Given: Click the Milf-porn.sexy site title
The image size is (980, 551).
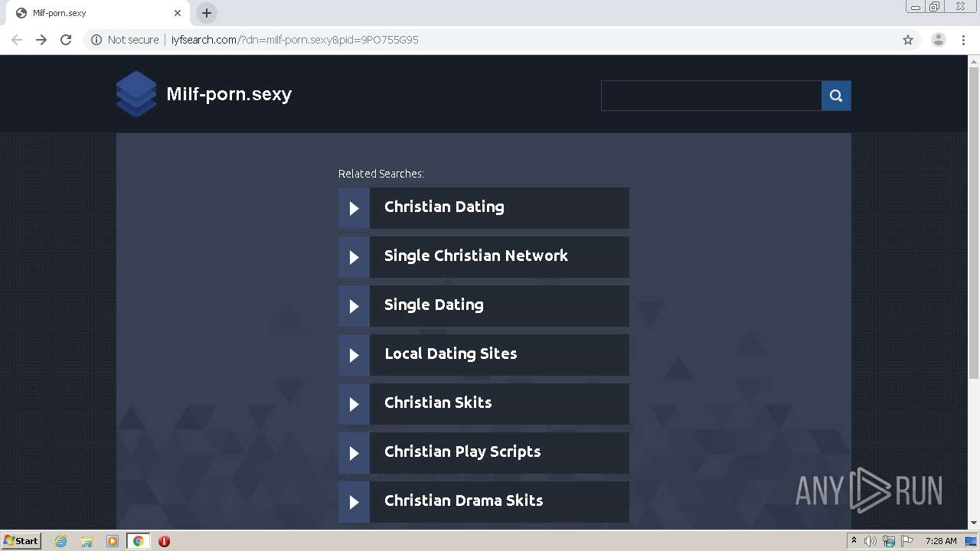Looking at the screenshot, I should tap(229, 94).
